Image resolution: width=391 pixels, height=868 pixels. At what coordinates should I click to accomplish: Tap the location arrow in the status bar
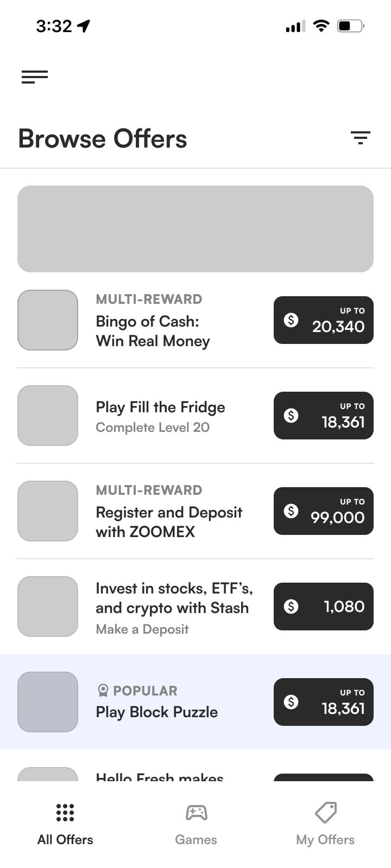(x=84, y=25)
